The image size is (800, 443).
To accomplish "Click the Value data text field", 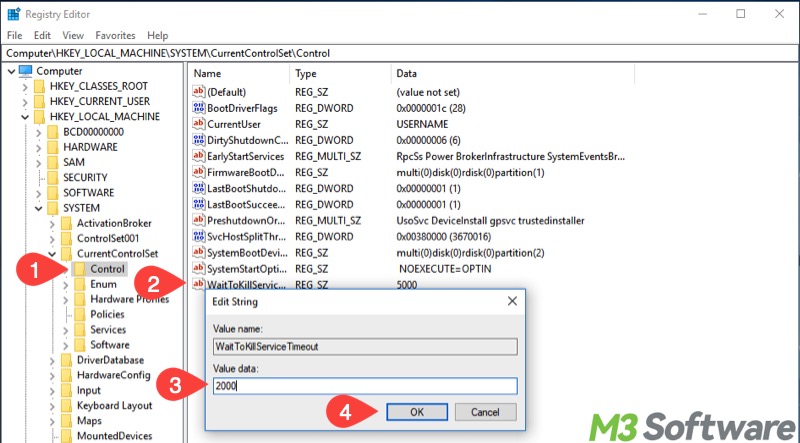I will 365,386.
